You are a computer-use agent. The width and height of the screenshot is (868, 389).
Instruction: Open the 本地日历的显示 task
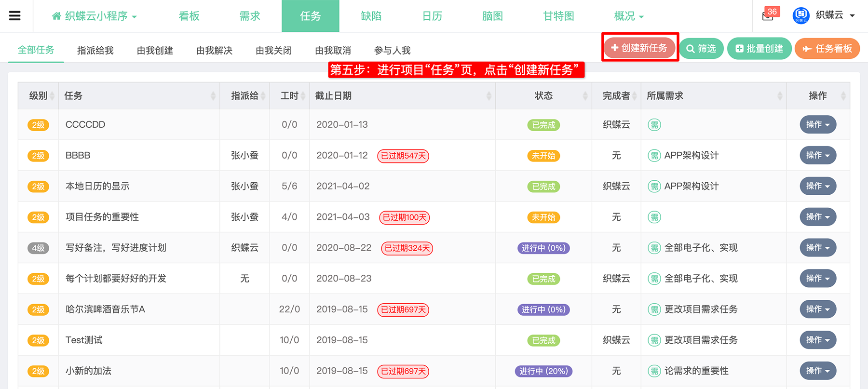[98, 187]
